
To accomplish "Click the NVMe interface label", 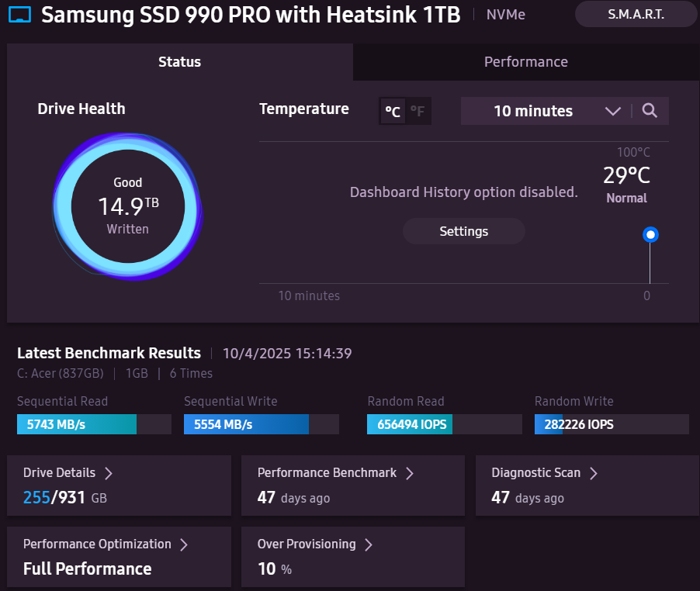I will (x=506, y=15).
